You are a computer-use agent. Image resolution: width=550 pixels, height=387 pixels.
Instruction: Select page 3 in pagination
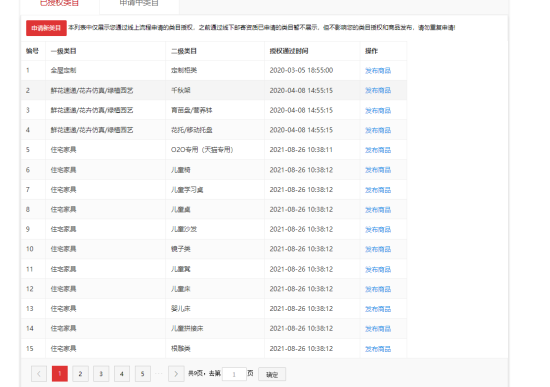101,374
